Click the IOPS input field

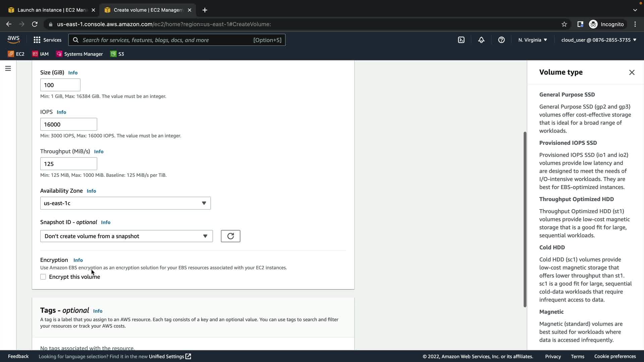(x=69, y=124)
